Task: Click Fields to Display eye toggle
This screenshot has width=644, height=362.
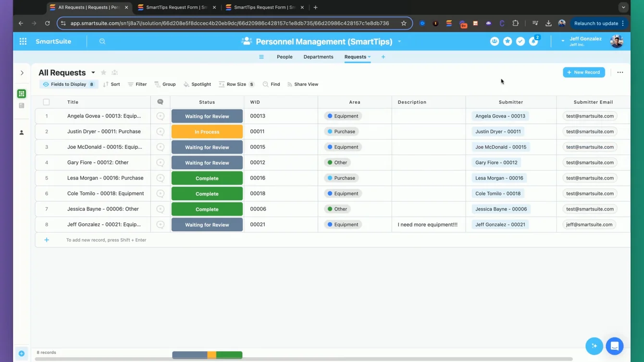Action: [68, 84]
